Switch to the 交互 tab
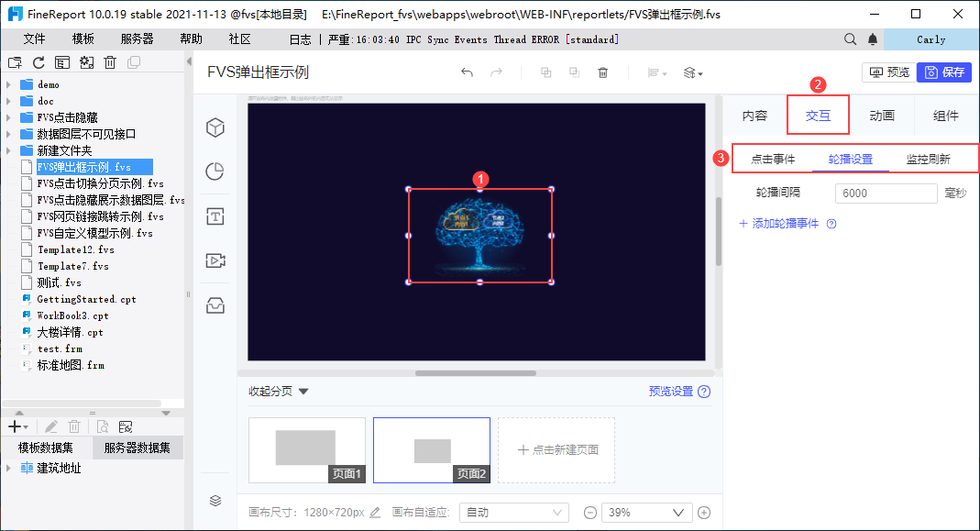Image resolution: width=980 pixels, height=531 pixels. pyautogui.click(x=818, y=115)
